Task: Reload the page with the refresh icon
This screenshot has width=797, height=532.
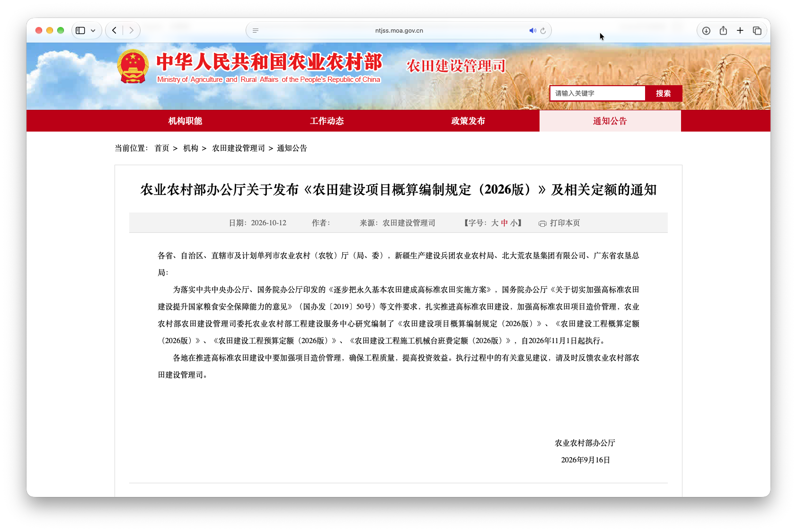Action: pyautogui.click(x=543, y=30)
